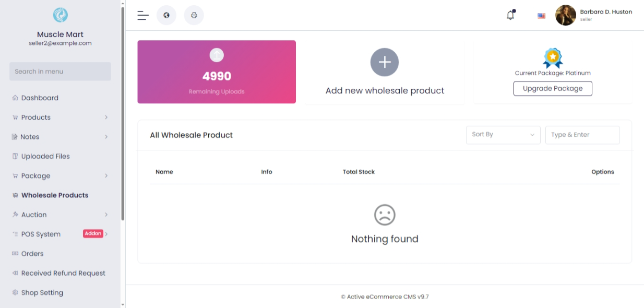Screen dimensions: 644x308
Task: Open the Sort By dropdown
Action: click(503, 135)
